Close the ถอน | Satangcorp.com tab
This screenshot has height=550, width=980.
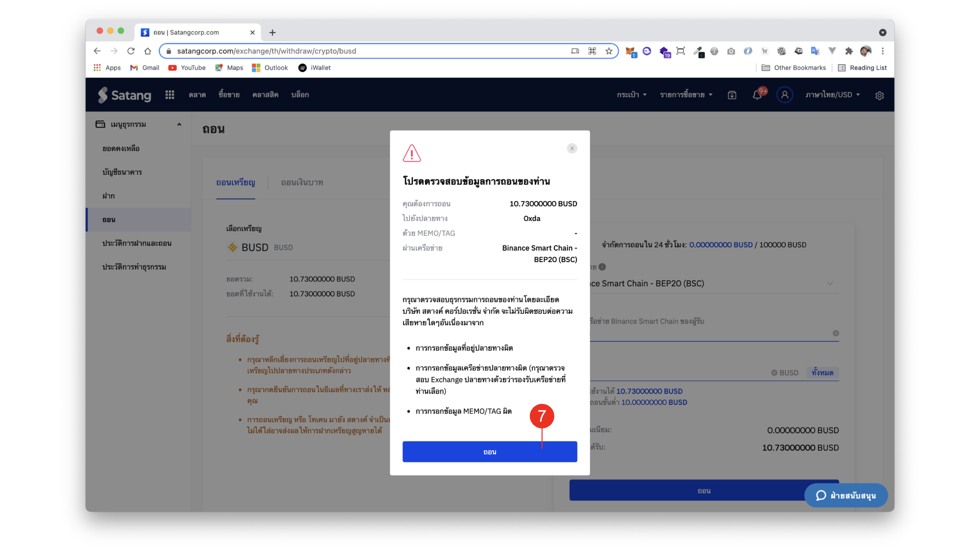click(x=252, y=33)
